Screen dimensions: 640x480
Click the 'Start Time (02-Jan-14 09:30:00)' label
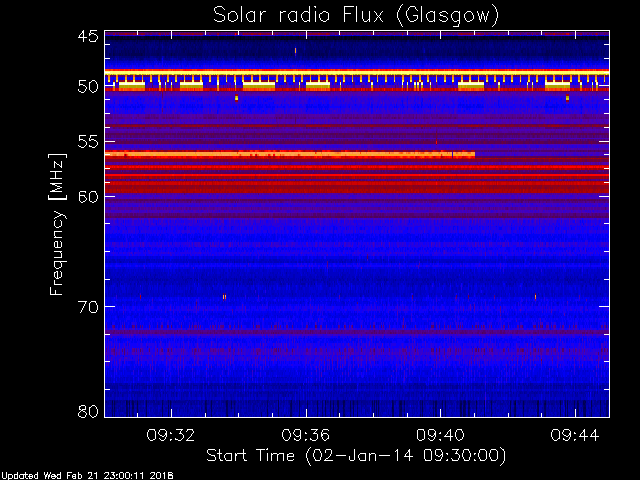coord(356,456)
